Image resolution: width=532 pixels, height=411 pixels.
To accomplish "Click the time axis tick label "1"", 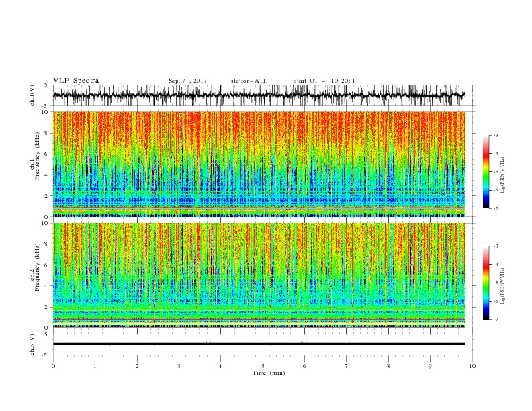I will [x=95, y=366].
